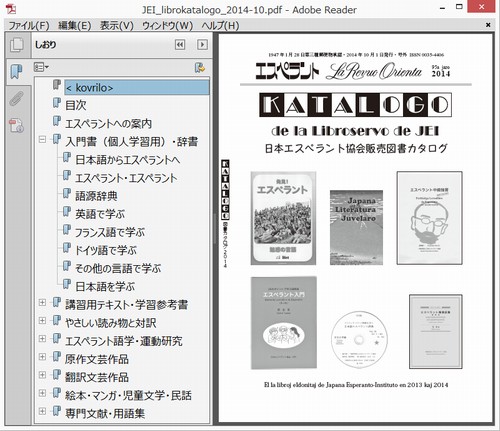Click the KATALOGO title on the page
The height and width of the screenshot is (431, 500).
coord(356,105)
